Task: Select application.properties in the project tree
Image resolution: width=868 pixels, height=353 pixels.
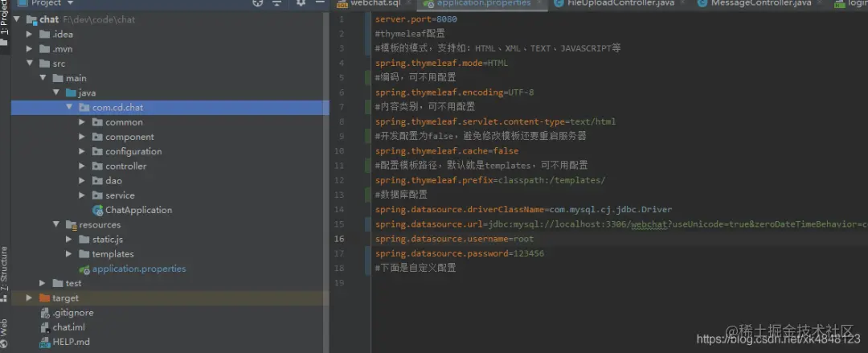Action: click(139, 269)
